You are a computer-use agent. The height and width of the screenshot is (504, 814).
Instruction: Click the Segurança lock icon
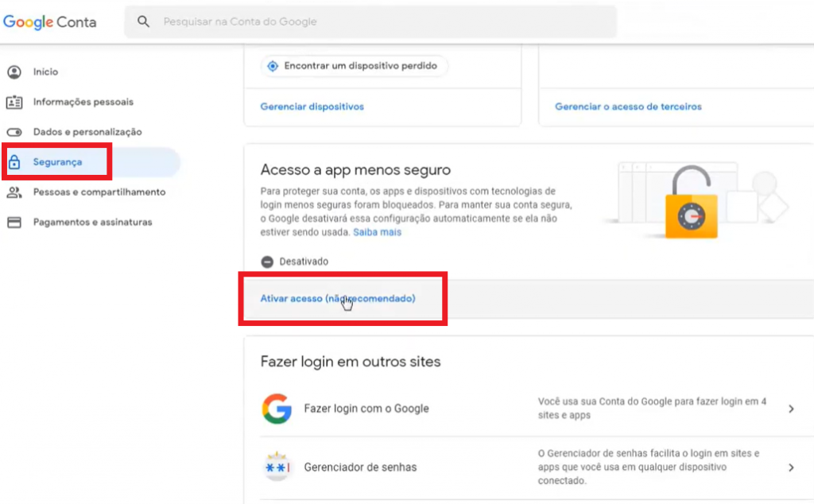pos(14,162)
